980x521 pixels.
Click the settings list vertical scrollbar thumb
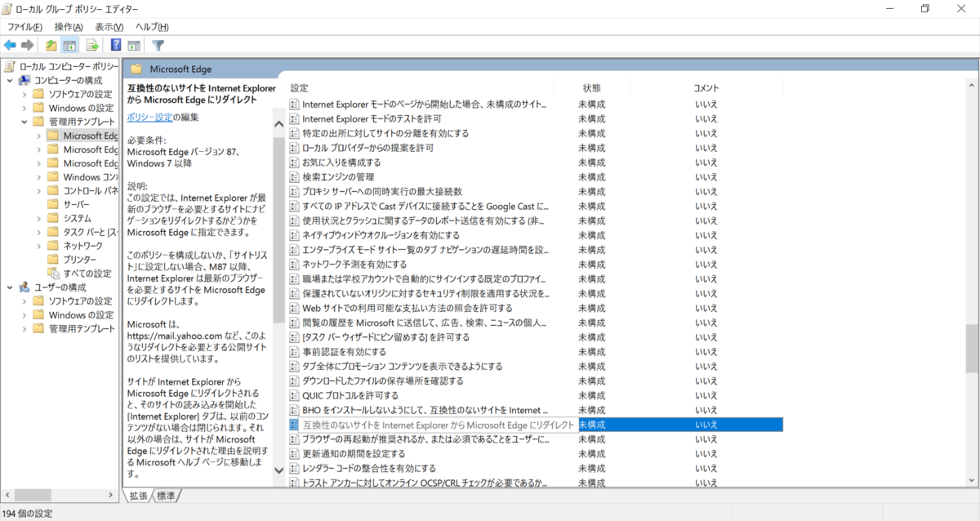click(x=971, y=348)
